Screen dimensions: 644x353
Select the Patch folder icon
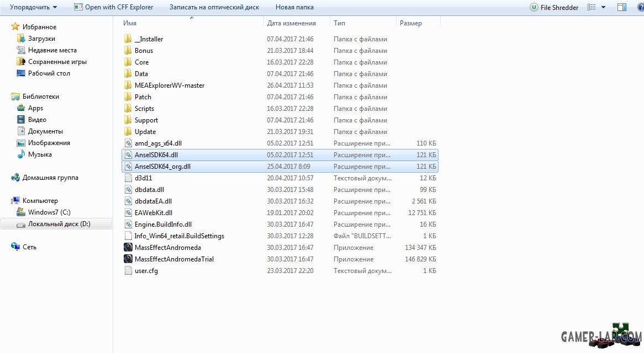click(128, 97)
